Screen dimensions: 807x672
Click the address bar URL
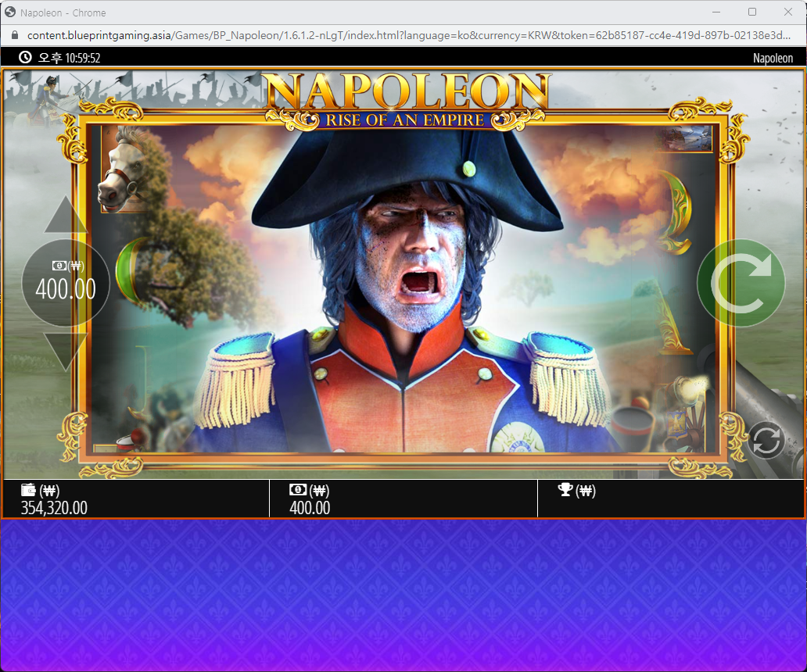pos(409,35)
